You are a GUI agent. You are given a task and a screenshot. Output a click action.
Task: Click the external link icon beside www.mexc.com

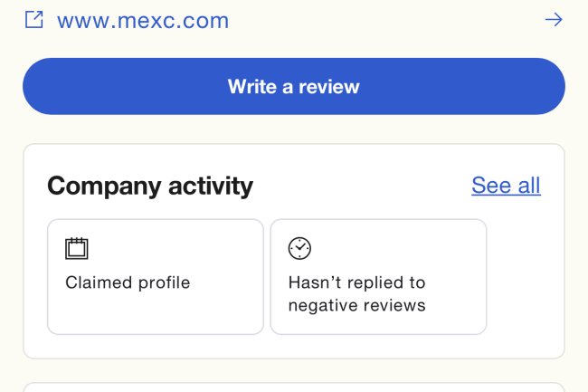point(33,20)
